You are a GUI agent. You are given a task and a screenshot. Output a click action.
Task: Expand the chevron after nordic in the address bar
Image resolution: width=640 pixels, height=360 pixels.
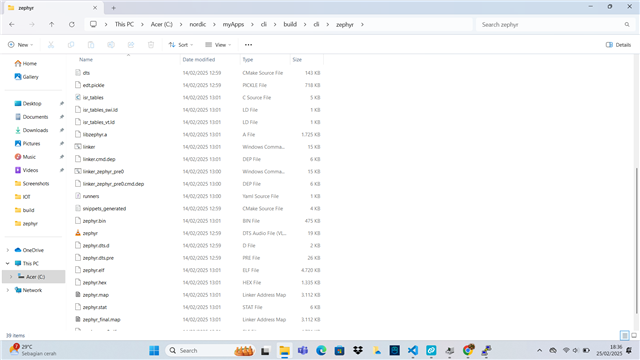coord(214,24)
